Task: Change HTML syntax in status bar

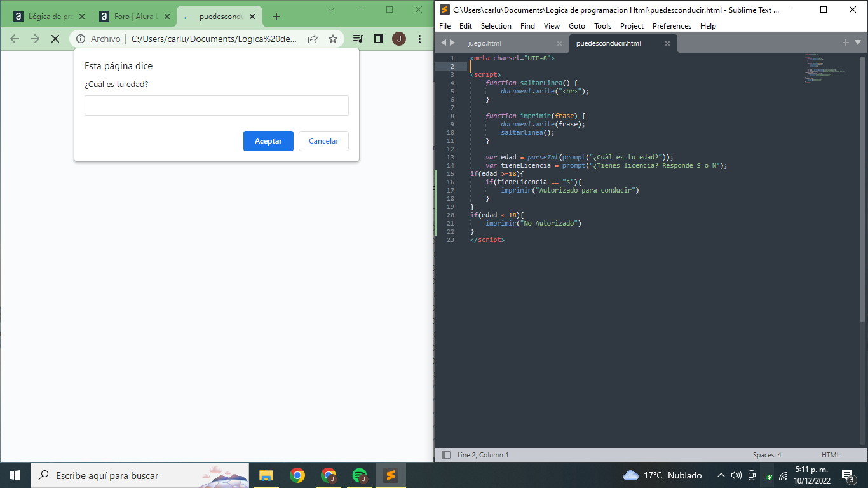Action: coord(831,455)
